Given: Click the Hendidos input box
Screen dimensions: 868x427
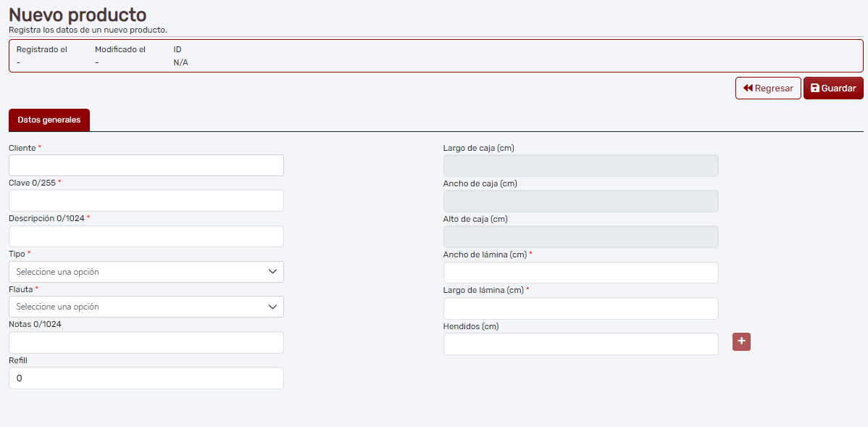Looking at the screenshot, I should click(x=580, y=344).
